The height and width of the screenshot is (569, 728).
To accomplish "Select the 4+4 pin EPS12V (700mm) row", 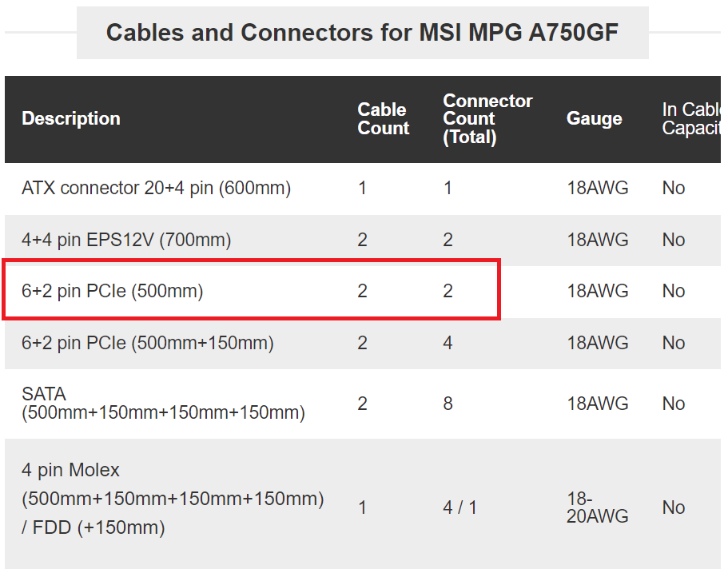I will pyautogui.click(x=363, y=240).
